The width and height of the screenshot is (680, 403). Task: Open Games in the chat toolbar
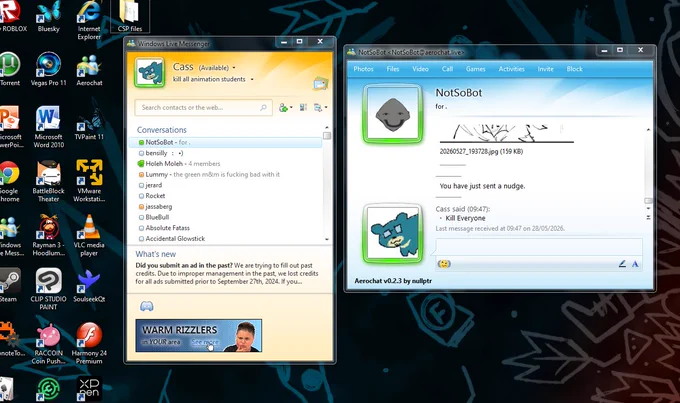tap(476, 69)
